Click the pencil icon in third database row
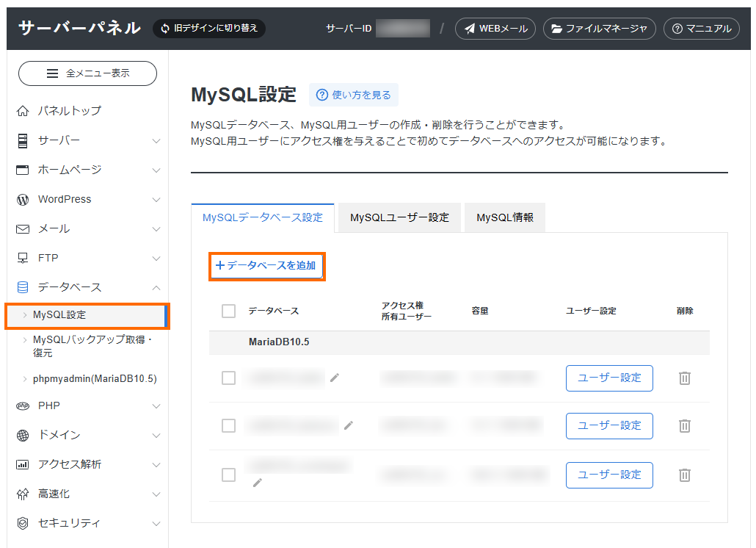The width and height of the screenshot is (756, 548). 258,483
